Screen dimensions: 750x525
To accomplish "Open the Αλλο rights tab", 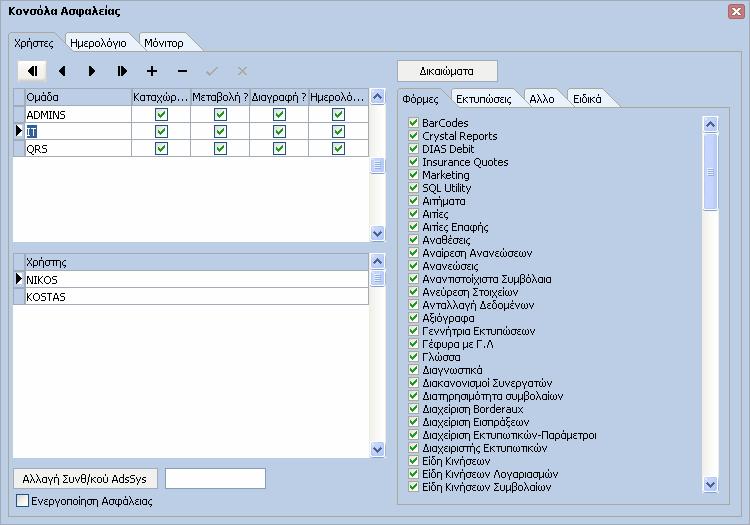I will [x=542, y=99].
